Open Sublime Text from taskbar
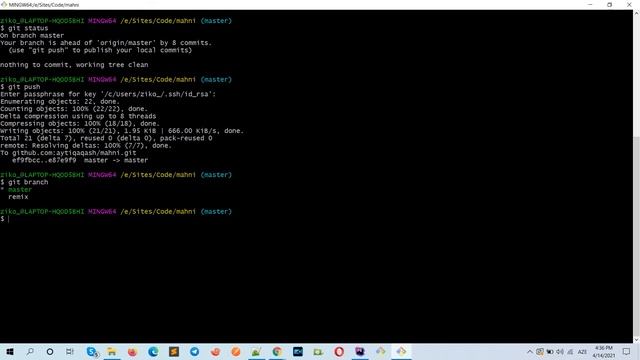Image resolution: width=640 pixels, height=360 pixels. click(x=174, y=351)
